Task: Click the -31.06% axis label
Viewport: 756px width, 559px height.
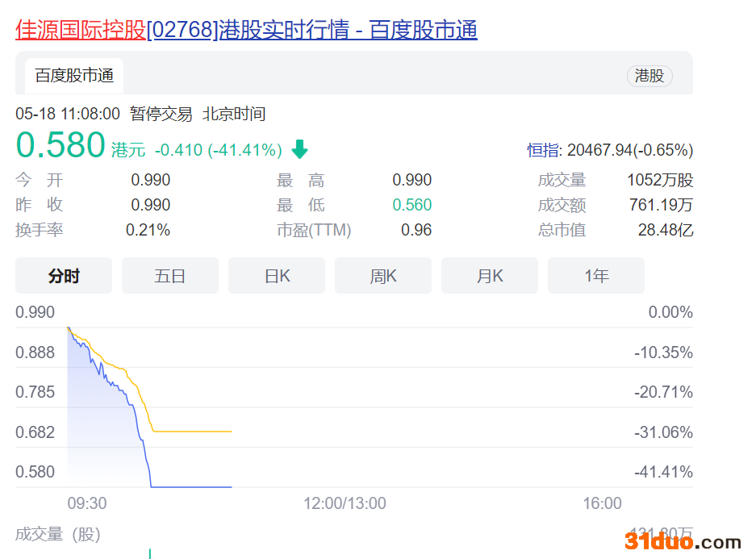Action: [663, 432]
